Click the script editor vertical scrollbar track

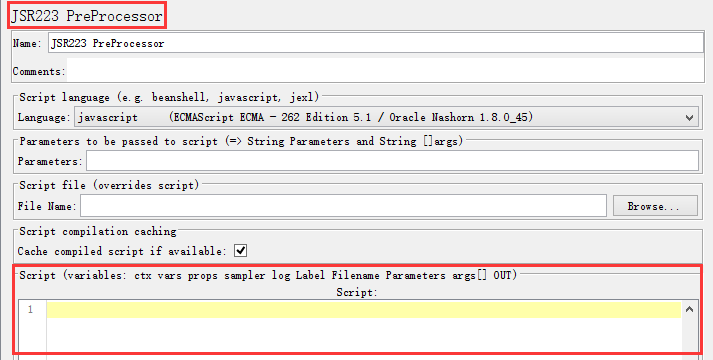[x=689, y=336]
